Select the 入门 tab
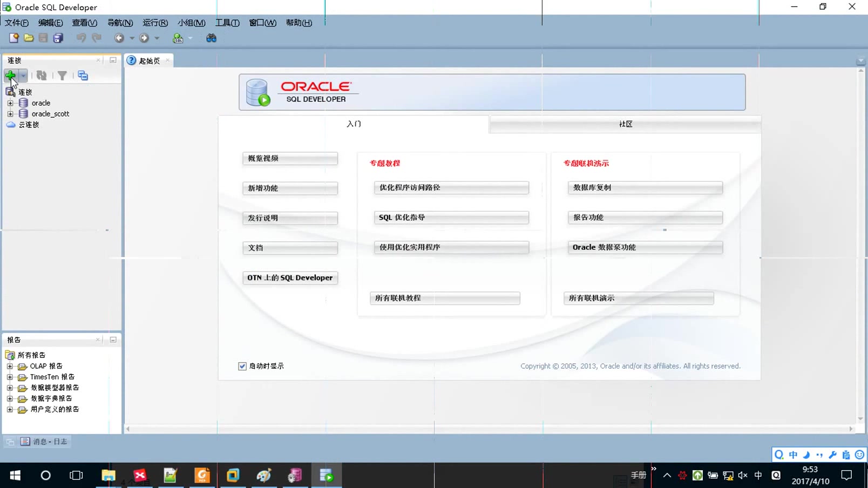The height and width of the screenshot is (488, 868). coord(354,124)
